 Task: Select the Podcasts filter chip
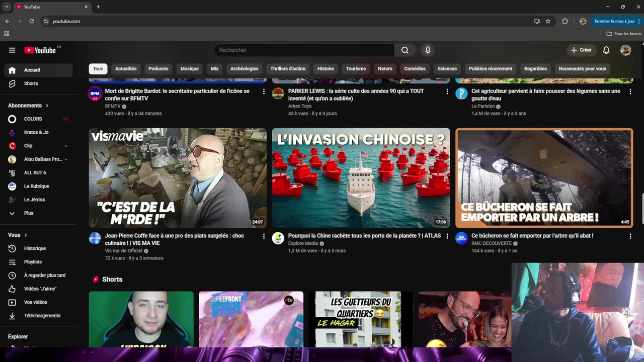click(158, 69)
